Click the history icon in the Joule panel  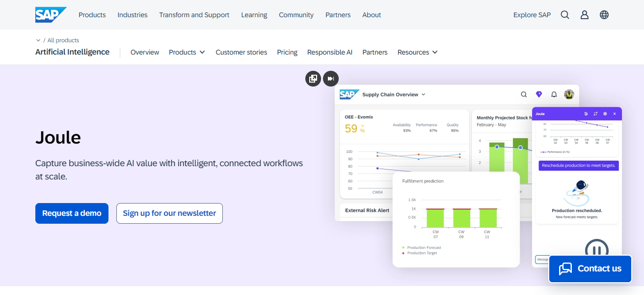pos(586,114)
